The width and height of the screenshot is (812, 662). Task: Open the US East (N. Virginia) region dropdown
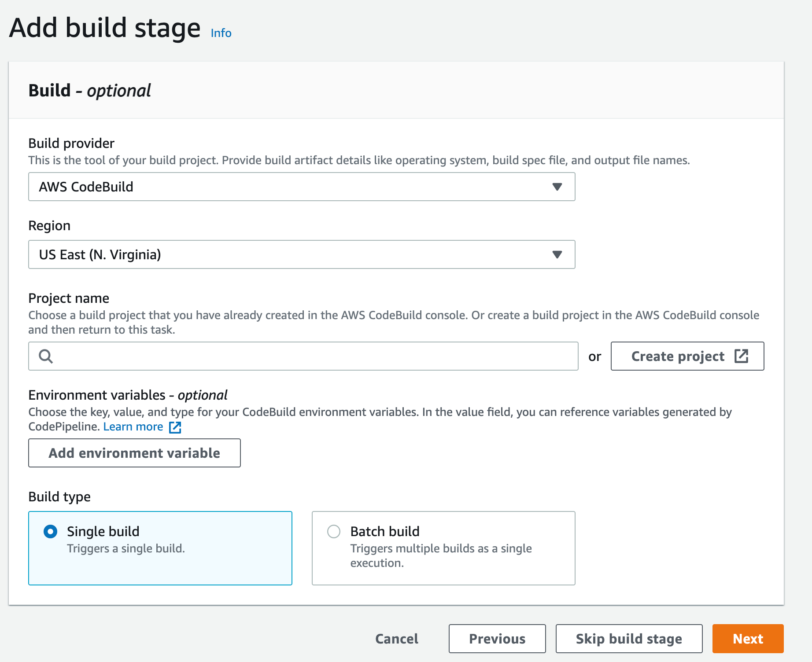coord(302,254)
